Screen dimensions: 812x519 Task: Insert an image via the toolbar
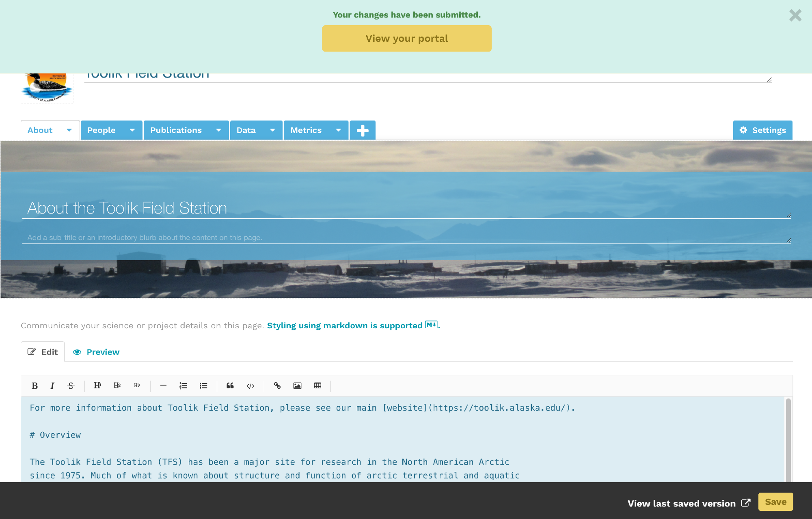(x=297, y=385)
